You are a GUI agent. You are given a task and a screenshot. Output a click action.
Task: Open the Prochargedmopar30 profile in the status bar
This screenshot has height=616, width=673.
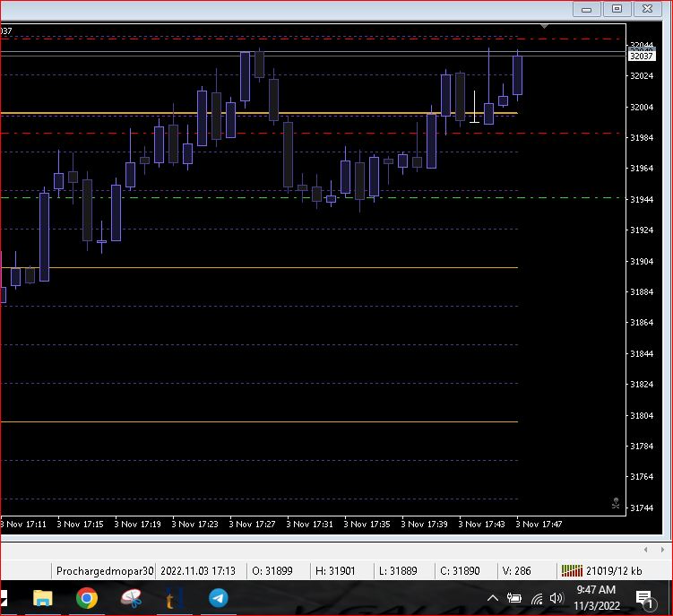tap(104, 570)
